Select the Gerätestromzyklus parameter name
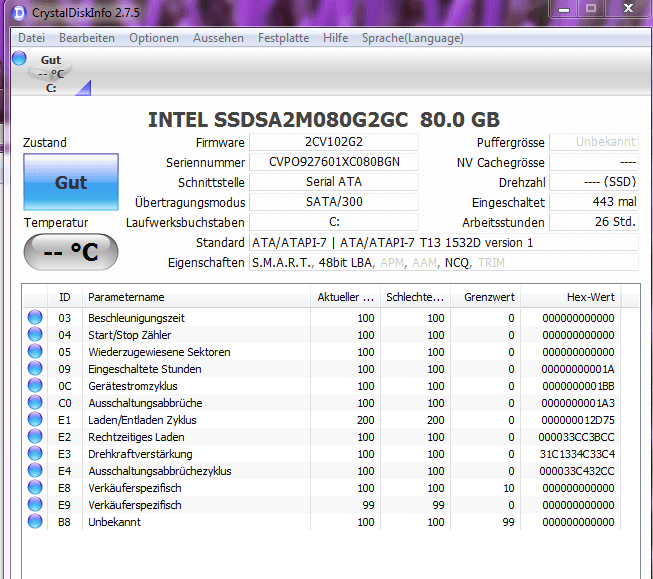The image size is (653, 579). click(x=132, y=386)
